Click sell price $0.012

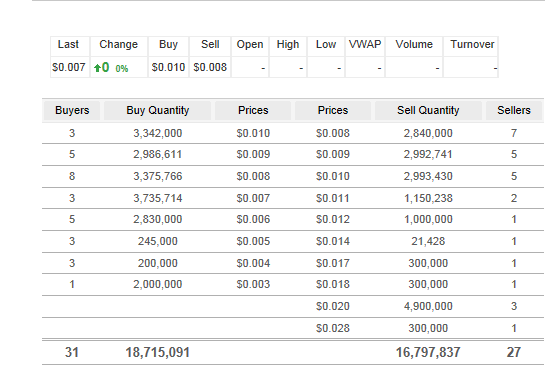333,220
